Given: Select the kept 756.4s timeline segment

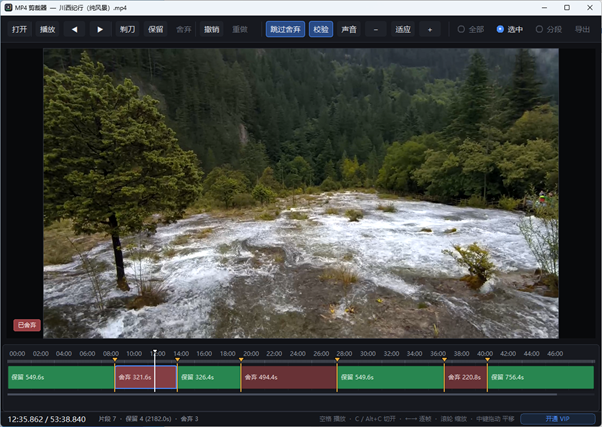Looking at the screenshot, I should pyautogui.click(x=541, y=377).
